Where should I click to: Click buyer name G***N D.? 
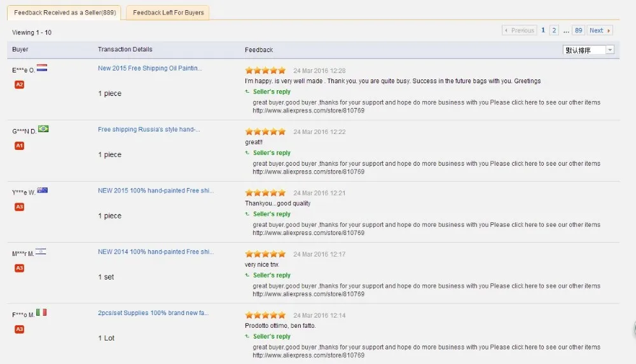coord(24,131)
